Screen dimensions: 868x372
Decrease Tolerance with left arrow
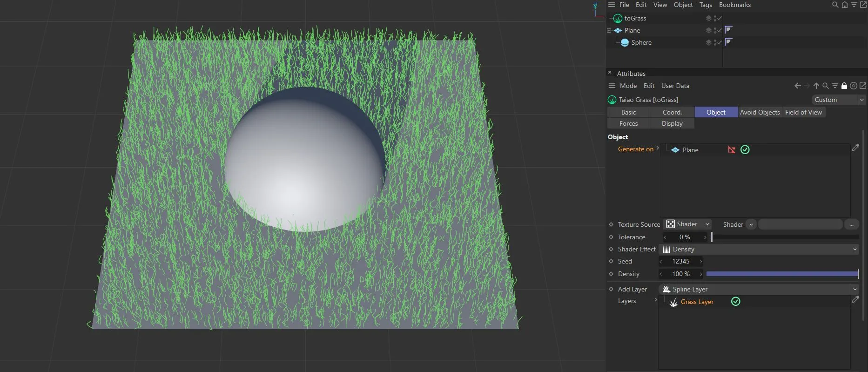point(665,237)
